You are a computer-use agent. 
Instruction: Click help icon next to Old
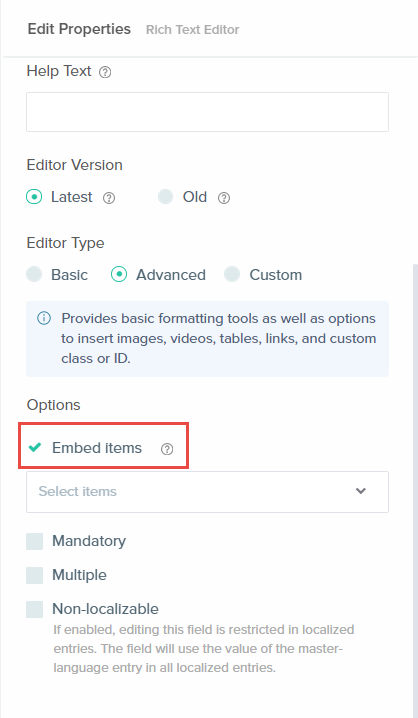click(223, 198)
